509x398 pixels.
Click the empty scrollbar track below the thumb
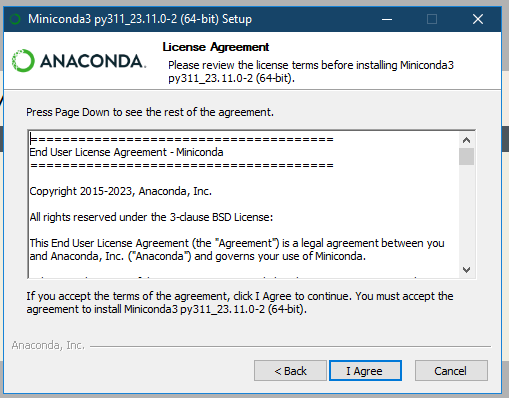click(x=466, y=213)
